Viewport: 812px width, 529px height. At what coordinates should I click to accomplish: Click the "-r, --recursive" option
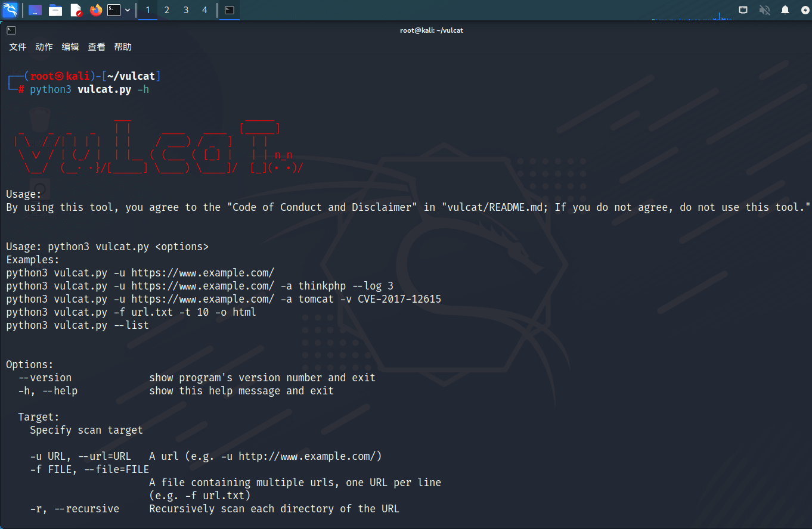(75, 509)
